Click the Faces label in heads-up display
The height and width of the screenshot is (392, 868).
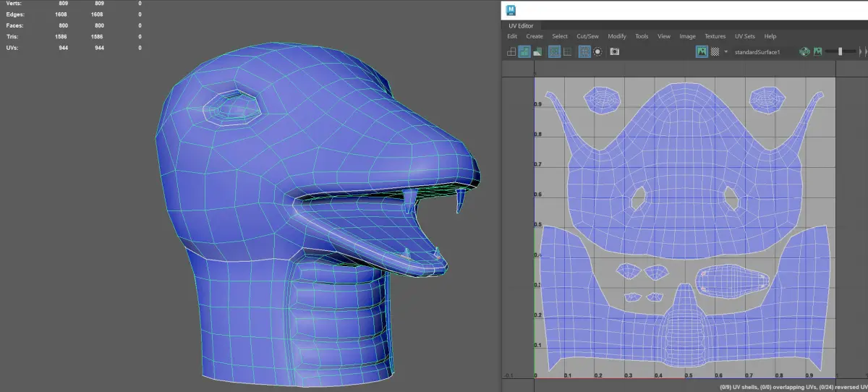click(14, 25)
